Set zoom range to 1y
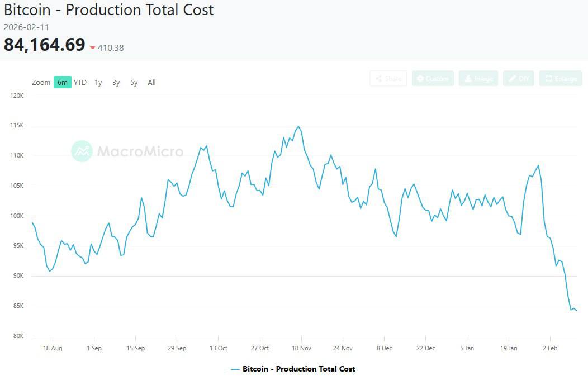 pos(98,83)
